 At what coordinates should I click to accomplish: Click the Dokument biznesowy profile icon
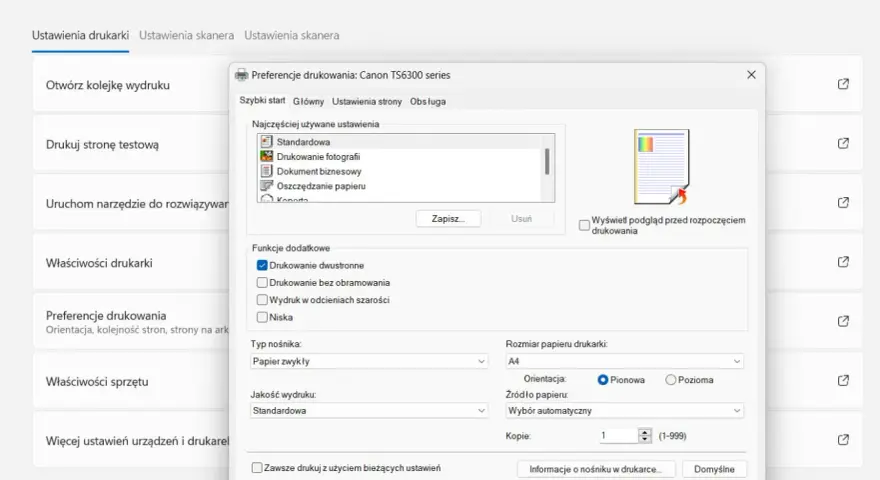point(267,171)
